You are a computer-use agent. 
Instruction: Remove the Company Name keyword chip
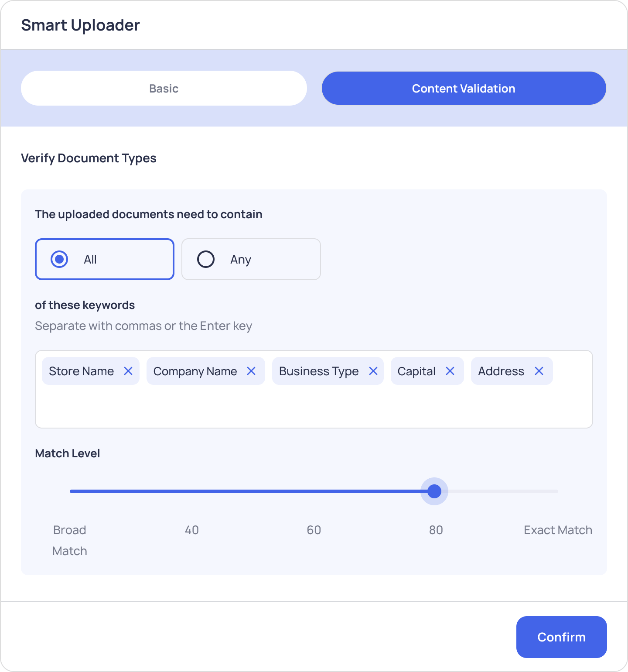click(x=252, y=371)
